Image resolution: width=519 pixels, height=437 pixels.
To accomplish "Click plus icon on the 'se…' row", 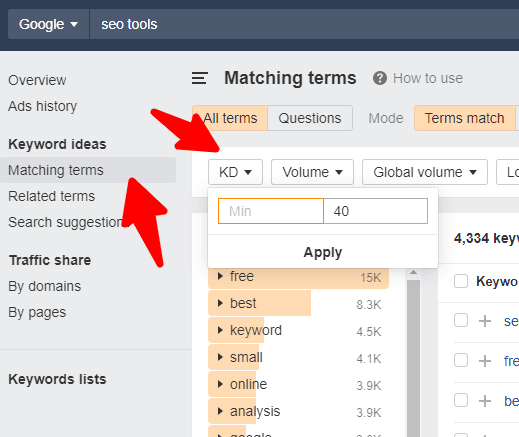I will point(485,321).
